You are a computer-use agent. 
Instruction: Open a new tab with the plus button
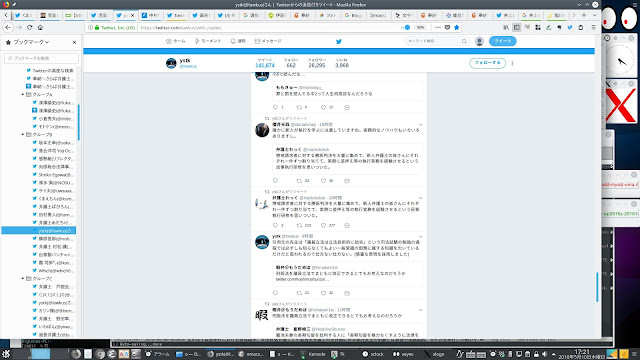point(584,15)
